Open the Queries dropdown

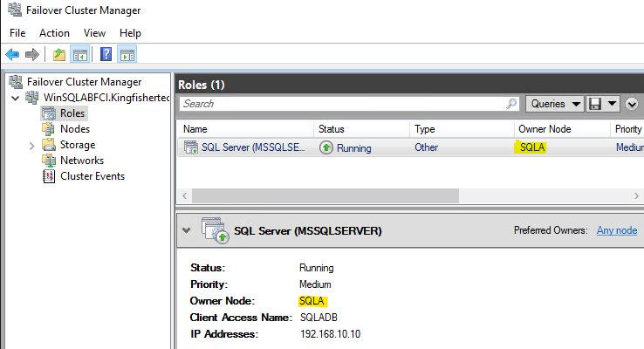pyautogui.click(x=555, y=104)
